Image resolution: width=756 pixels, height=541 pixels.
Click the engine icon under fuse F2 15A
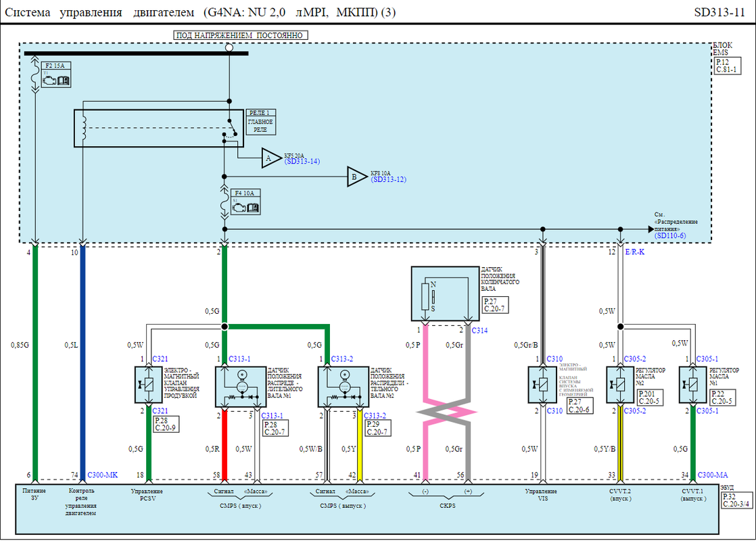(50, 80)
